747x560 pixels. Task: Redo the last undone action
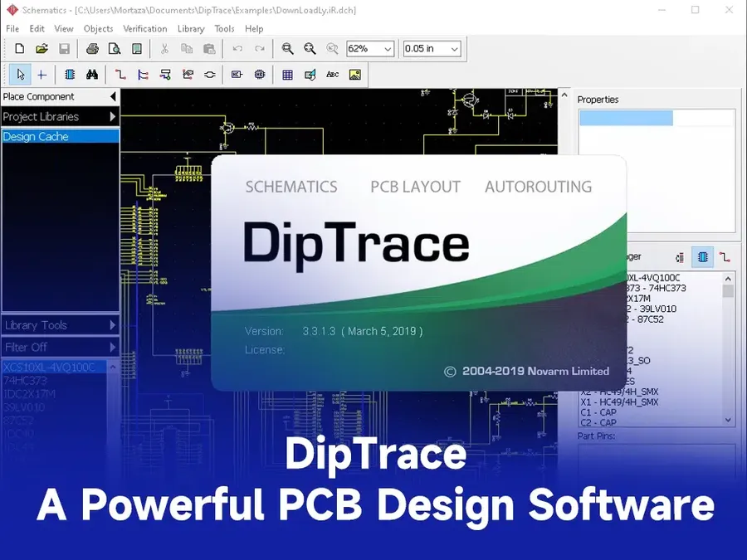point(260,49)
